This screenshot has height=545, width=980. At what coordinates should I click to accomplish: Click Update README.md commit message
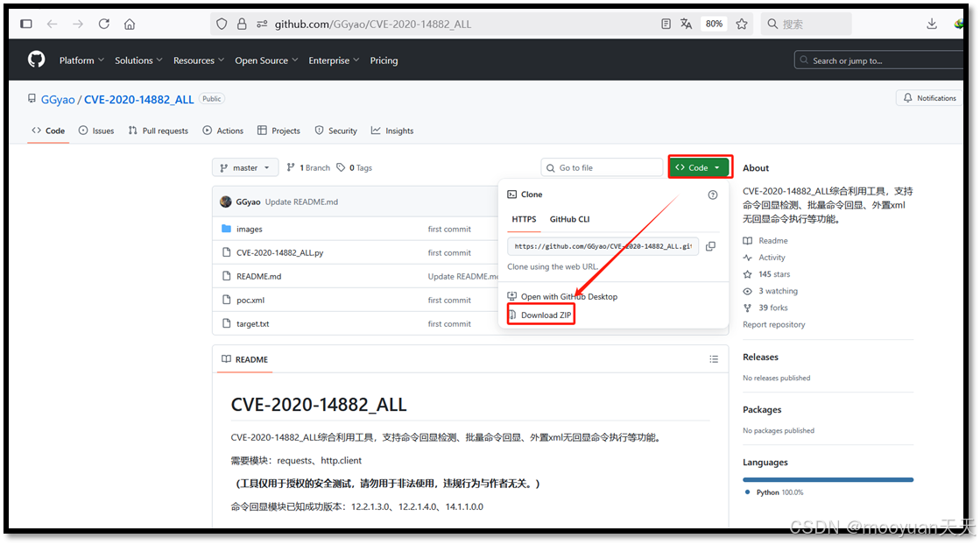[301, 202]
